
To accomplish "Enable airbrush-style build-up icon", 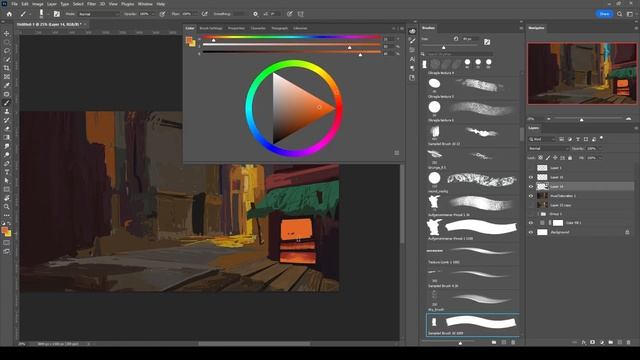I will pos(204,14).
